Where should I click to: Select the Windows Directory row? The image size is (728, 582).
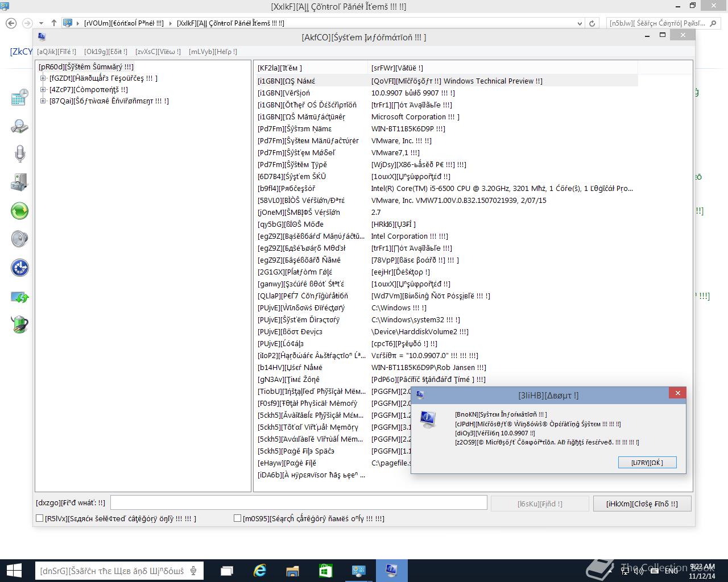(446, 308)
